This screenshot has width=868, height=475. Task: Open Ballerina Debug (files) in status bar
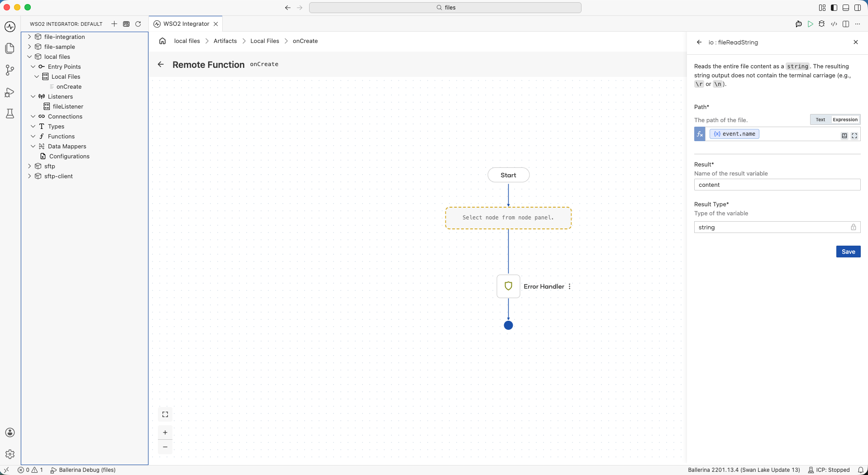pos(83,470)
